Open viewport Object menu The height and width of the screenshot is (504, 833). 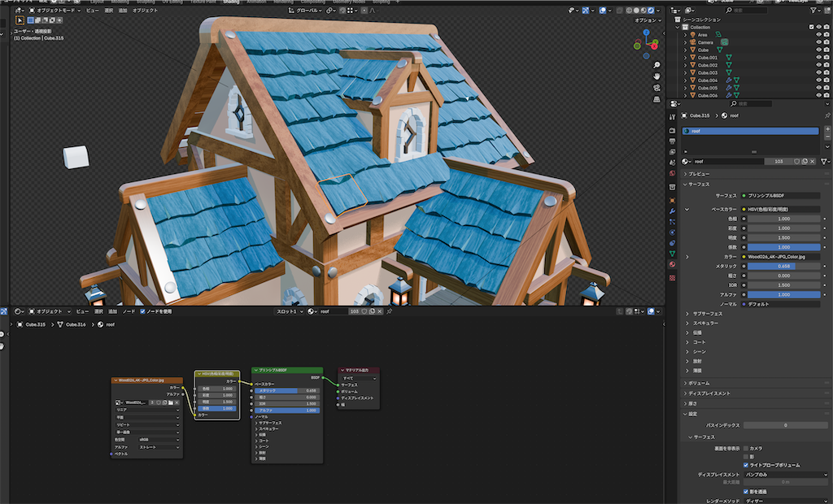[x=145, y=10]
